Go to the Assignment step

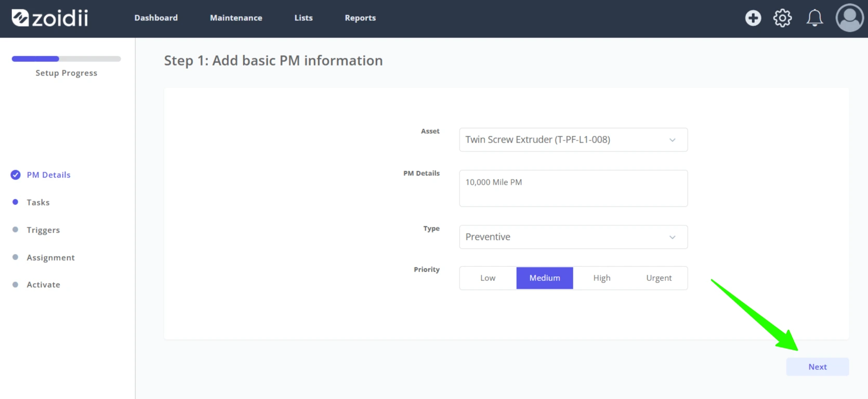50,258
